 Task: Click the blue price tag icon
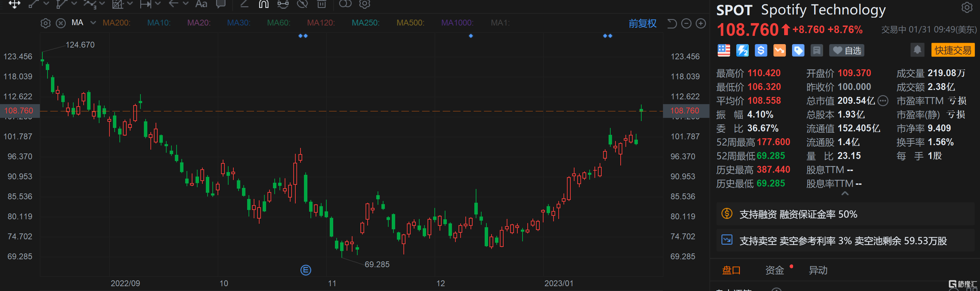(x=798, y=50)
